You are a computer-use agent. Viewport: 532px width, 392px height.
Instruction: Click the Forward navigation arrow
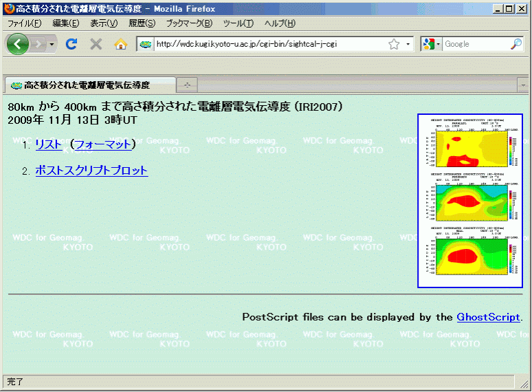click(x=38, y=44)
